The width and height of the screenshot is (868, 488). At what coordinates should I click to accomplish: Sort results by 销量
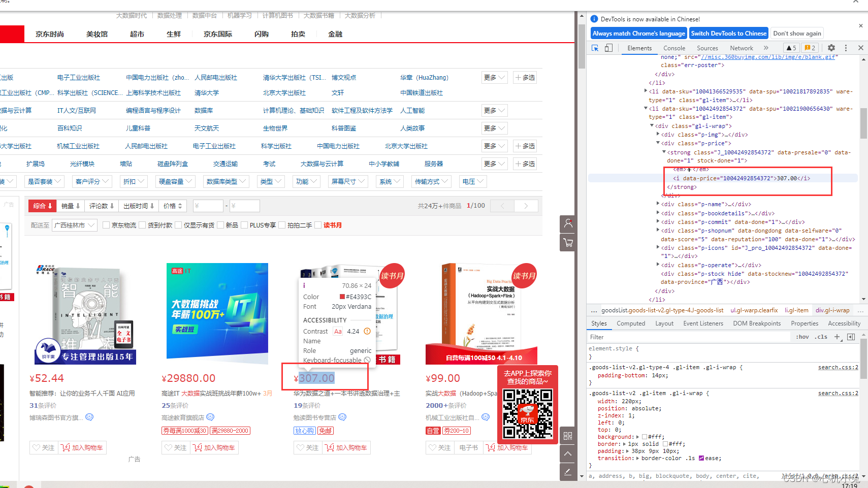(71, 206)
